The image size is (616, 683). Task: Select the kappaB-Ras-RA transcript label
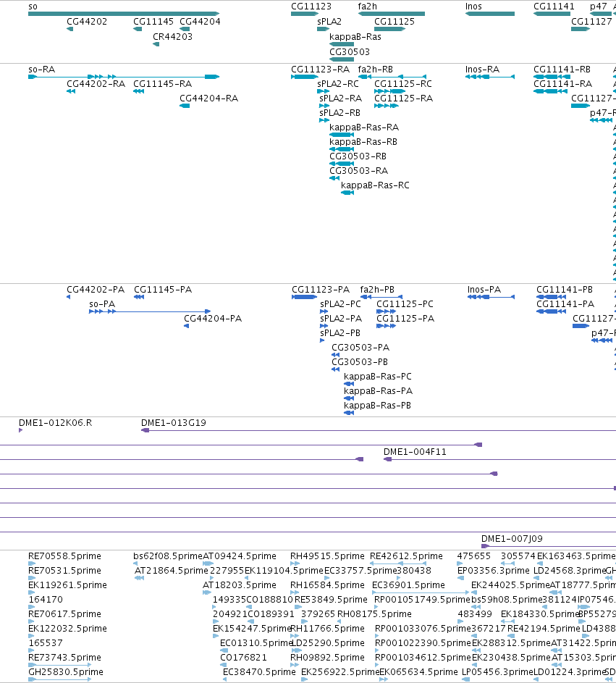point(364,127)
